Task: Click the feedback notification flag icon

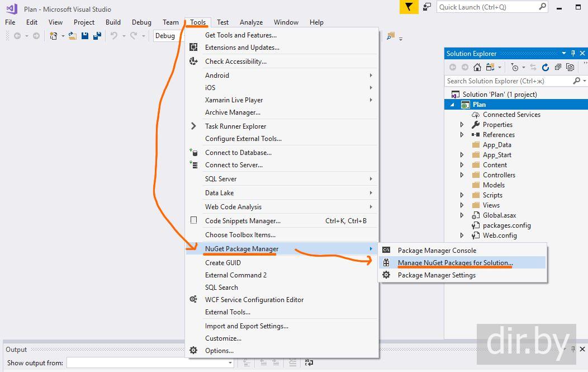Action: click(x=409, y=7)
